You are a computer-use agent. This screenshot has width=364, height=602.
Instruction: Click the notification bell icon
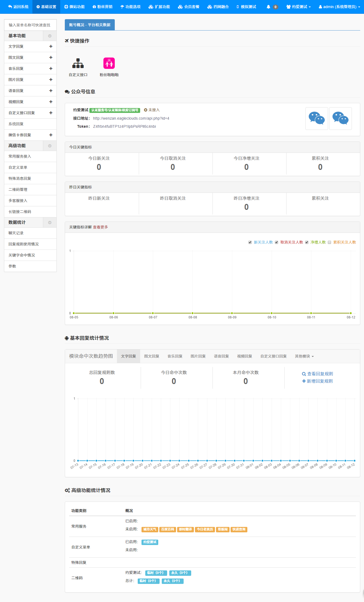coord(268,7)
